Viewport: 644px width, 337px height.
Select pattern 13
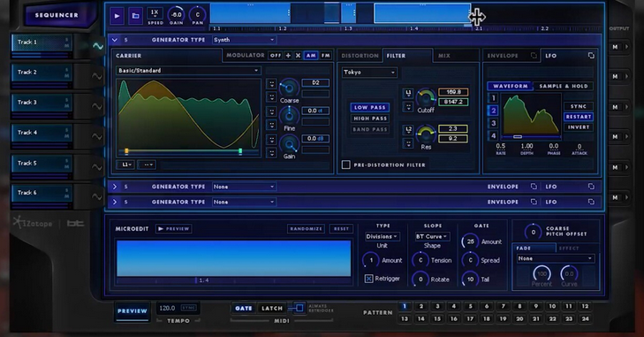[405, 318]
